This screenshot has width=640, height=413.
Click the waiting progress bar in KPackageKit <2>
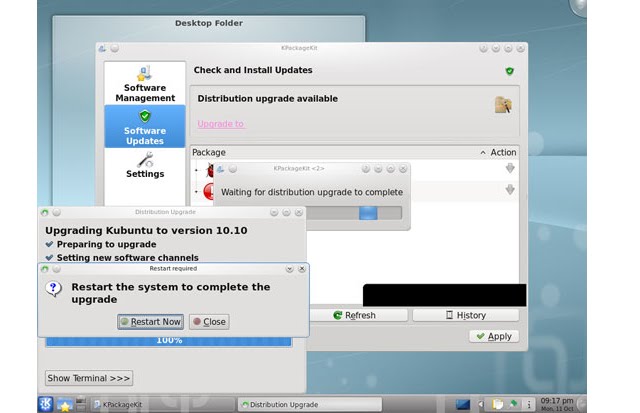(x=354, y=213)
